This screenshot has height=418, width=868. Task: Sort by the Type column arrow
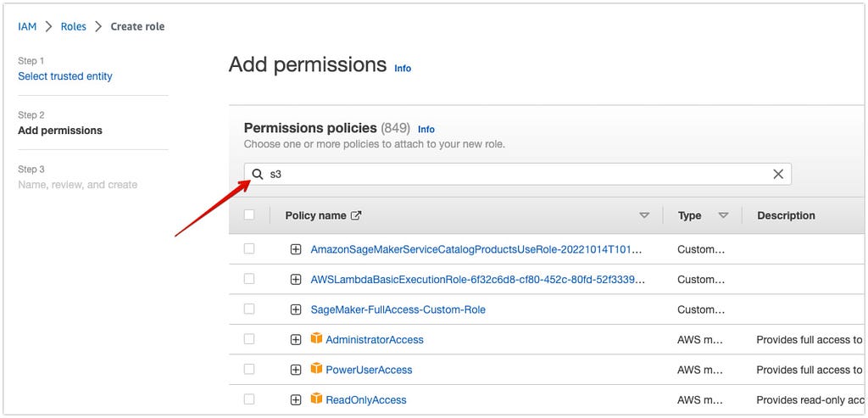pyautogui.click(x=723, y=215)
